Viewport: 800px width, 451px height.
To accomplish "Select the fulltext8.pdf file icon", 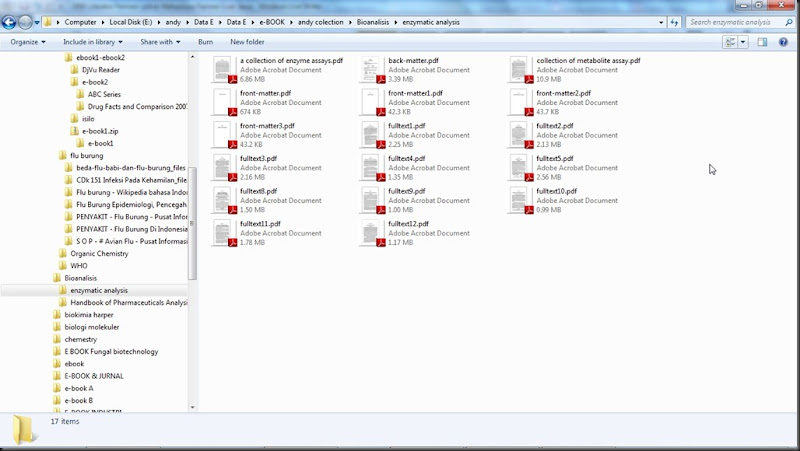I will (223, 200).
